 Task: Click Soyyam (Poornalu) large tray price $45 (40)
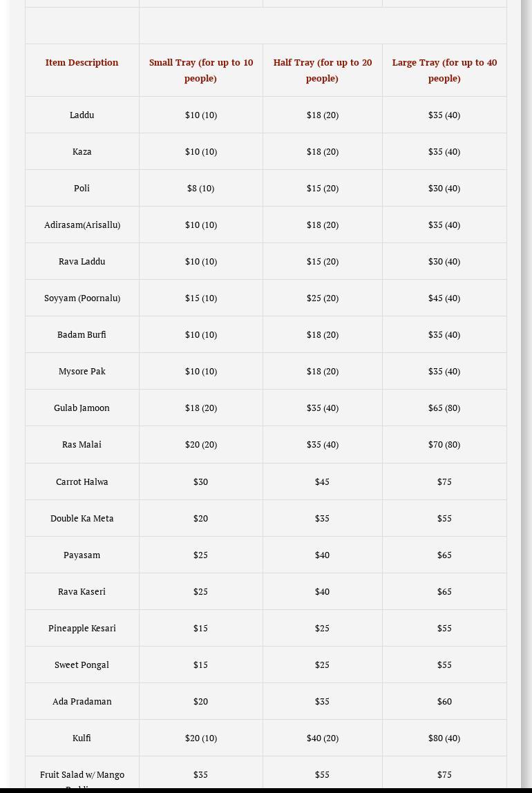pos(444,298)
